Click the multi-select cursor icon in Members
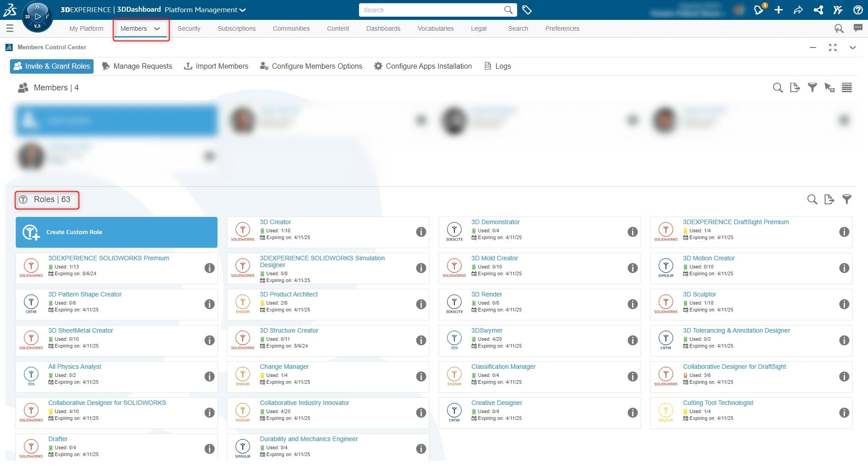The width and height of the screenshot is (868, 466). point(830,88)
